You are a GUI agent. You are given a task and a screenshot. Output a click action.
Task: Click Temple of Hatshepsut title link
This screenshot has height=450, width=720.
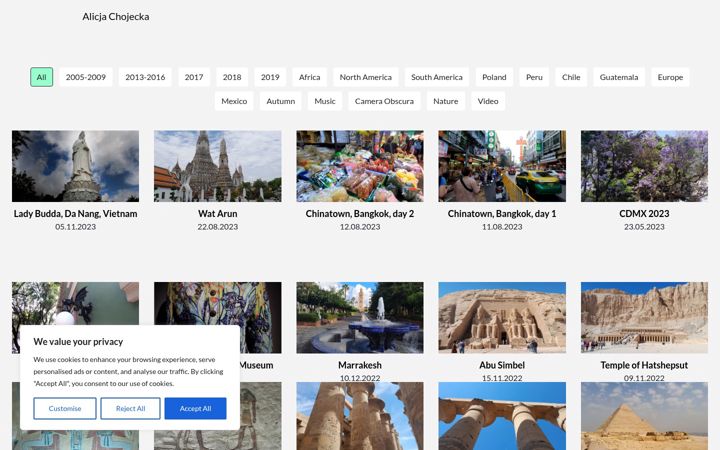coord(644,365)
